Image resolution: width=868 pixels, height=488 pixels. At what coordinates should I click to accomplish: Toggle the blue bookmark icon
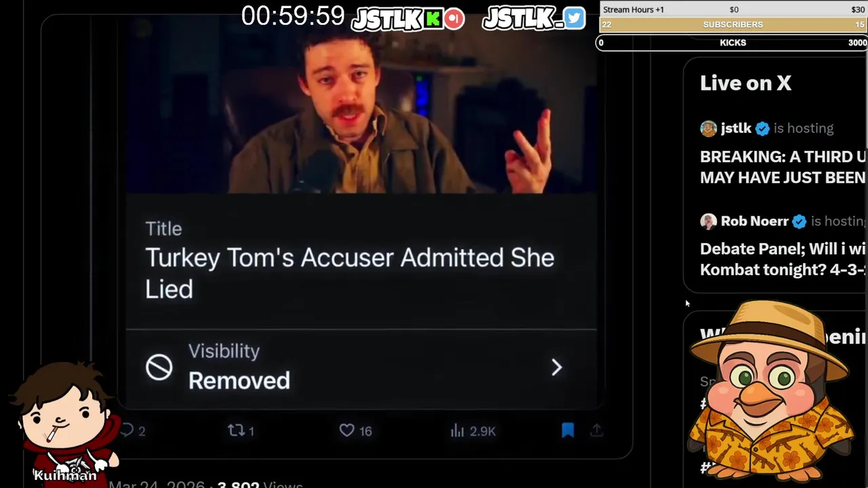[568, 430]
